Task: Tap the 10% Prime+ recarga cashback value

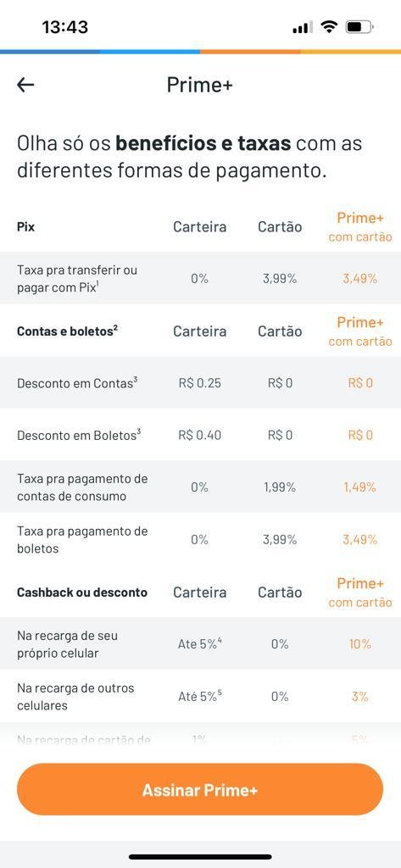Action: pyautogui.click(x=360, y=644)
